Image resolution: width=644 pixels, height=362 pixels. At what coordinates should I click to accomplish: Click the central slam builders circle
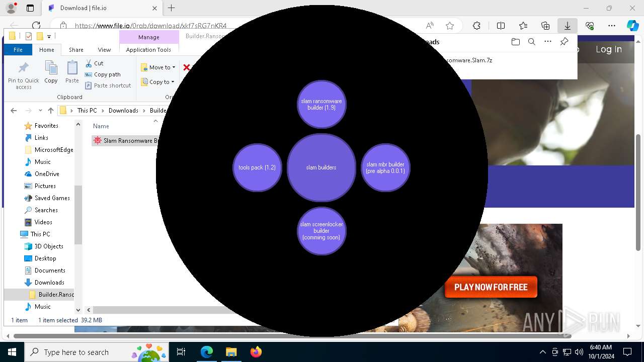tap(321, 167)
